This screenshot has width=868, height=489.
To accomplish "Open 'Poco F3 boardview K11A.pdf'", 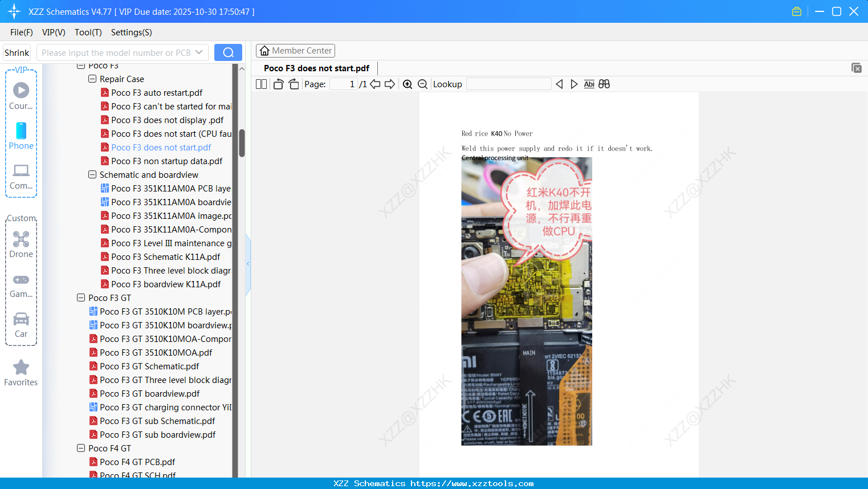I will (166, 284).
